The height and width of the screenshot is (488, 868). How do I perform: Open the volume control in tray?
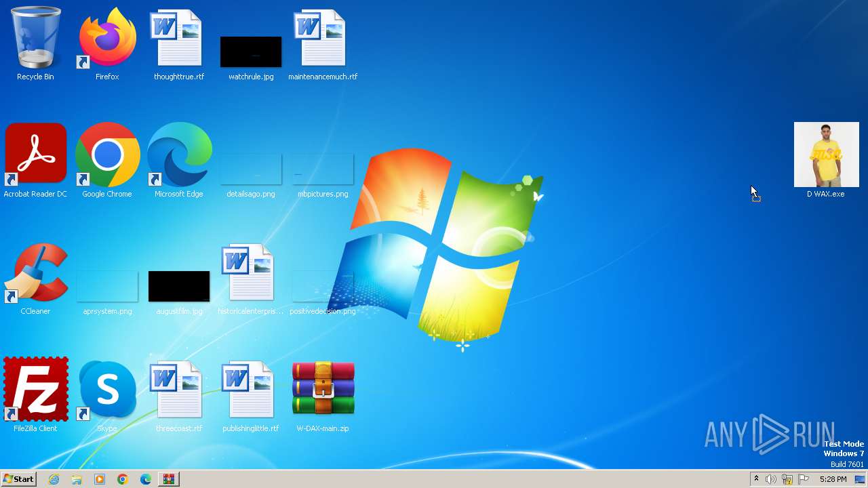coord(771,479)
